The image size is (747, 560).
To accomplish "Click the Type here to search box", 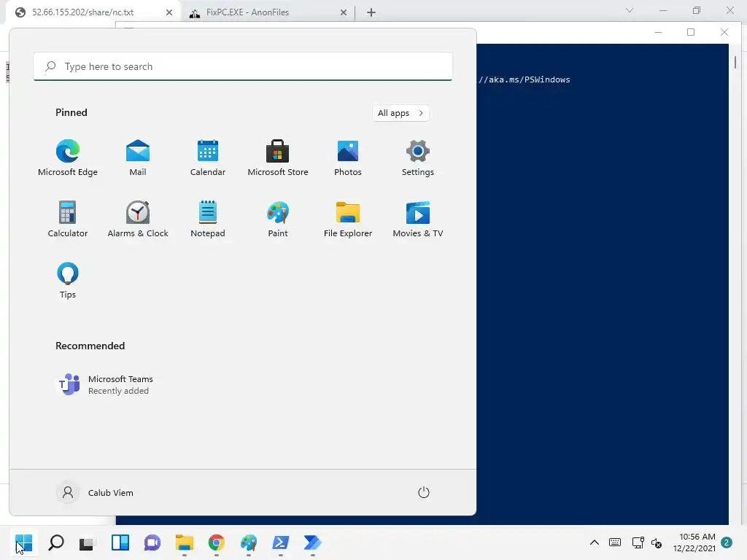I will click(x=243, y=66).
